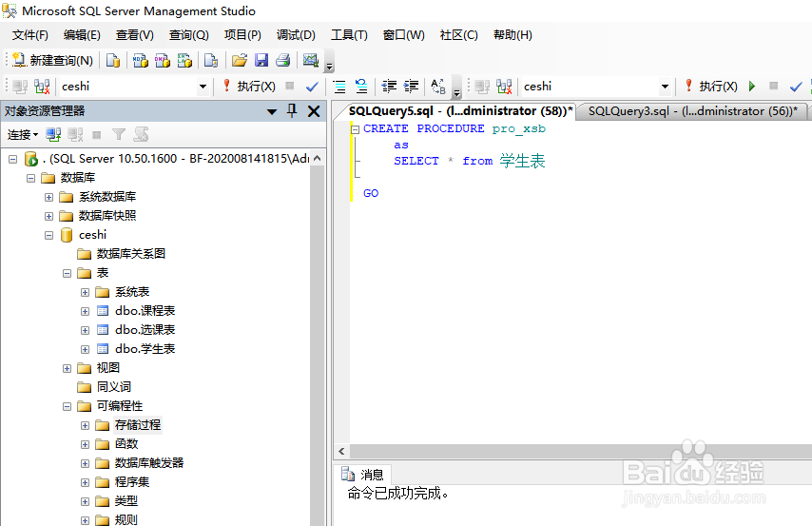This screenshot has height=526, width=812.
Task: Select the 函数 functions folder
Action: click(x=126, y=444)
